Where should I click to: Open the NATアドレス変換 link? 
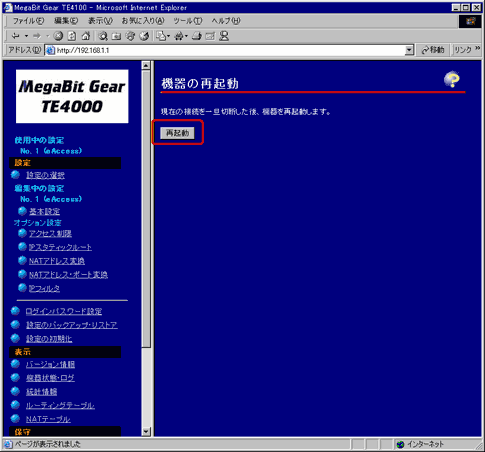57,261
